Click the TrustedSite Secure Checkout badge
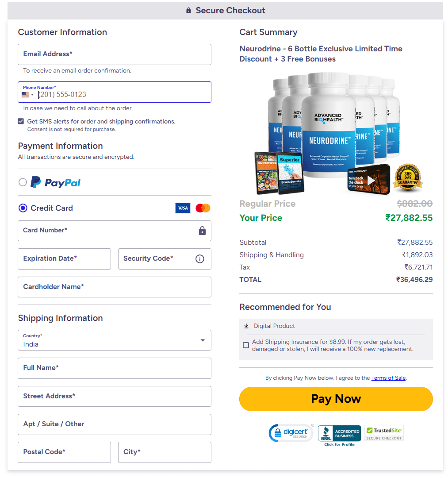Viewport: 448px width, 478px height. [384, 433]
